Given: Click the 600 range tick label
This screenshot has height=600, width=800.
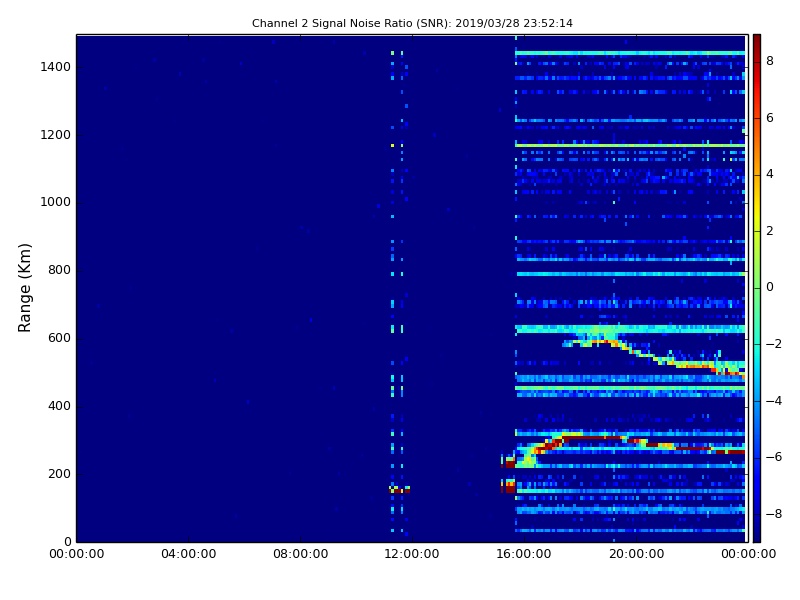Looking at the screenshot, I should pyautogui.click(x=59, y=338).
